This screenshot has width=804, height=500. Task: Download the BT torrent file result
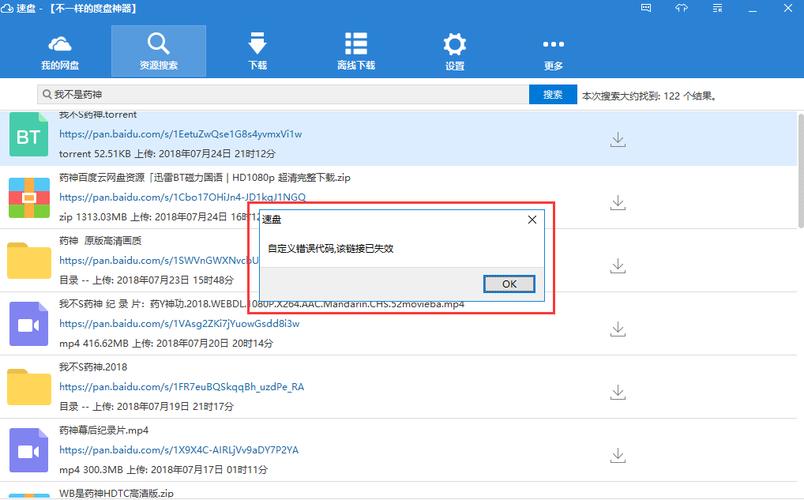click(618, 139)
